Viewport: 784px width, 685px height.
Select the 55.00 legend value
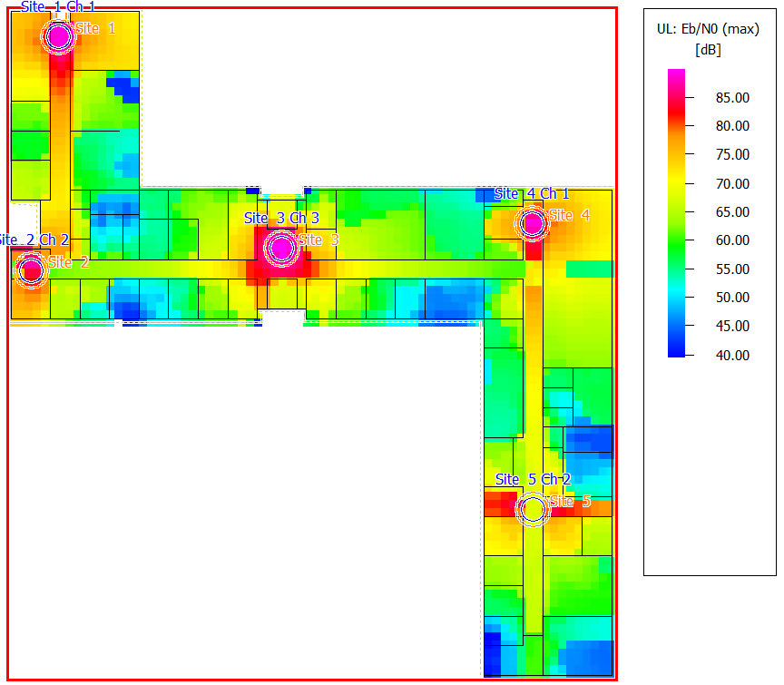click(732, 269)
